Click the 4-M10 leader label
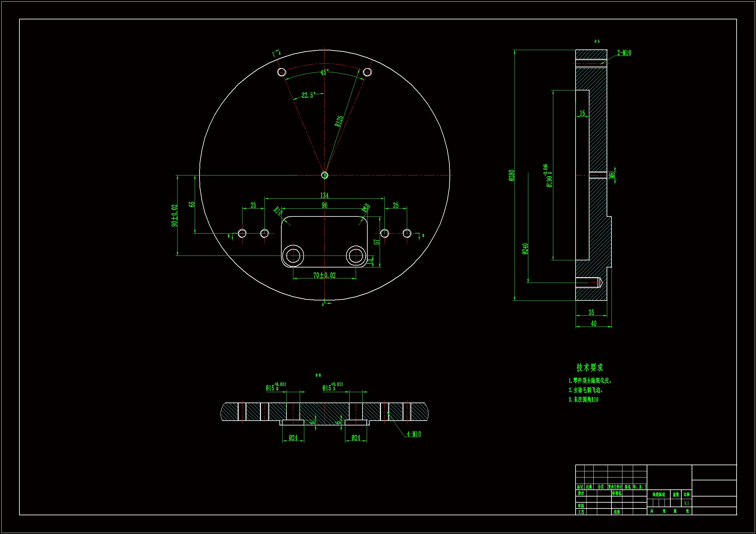 [x=414, y=434]
